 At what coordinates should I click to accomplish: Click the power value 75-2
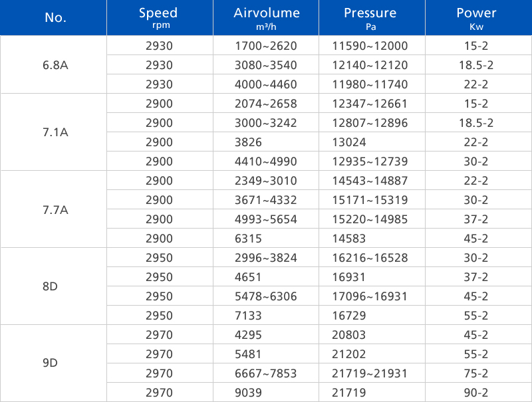[476, 373]
